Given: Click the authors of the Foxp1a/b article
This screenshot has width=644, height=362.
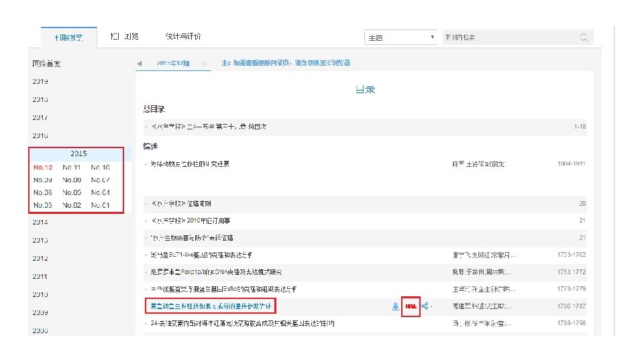Looking at the screenshot, I should click(x=482, y=272).
